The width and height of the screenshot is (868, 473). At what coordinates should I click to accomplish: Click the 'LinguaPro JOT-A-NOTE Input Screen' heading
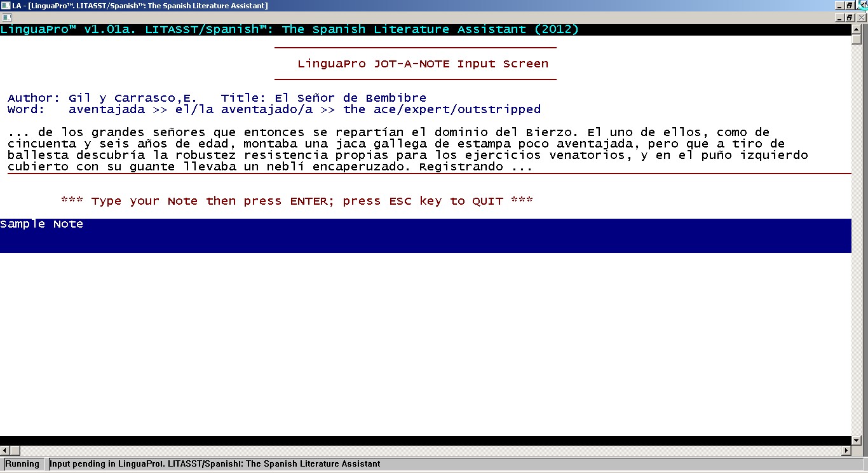(423, 64)
